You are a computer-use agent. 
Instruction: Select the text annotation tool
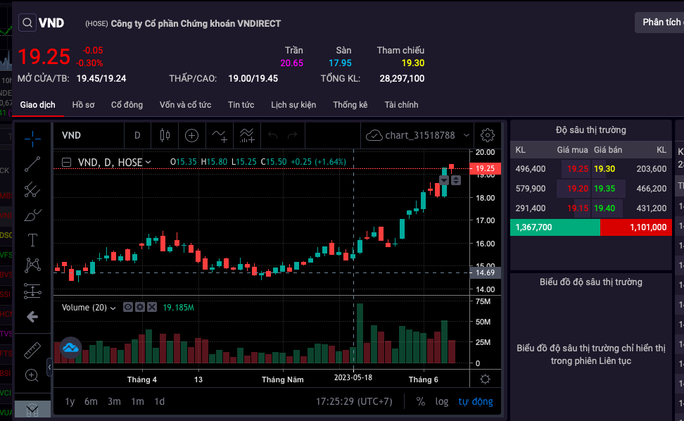[33, 240]
